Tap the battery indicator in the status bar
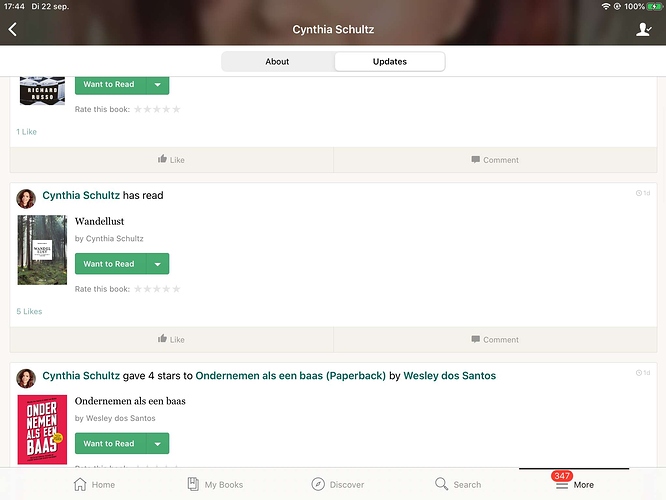 [653, 6]
